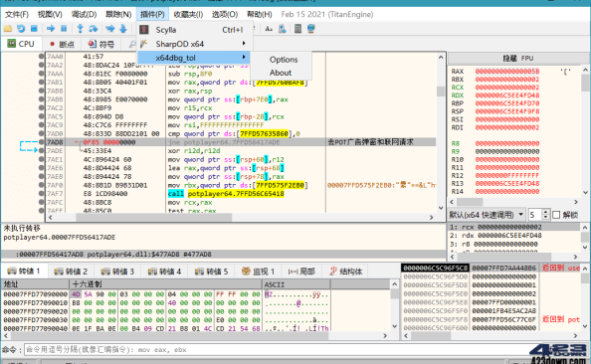The height and width of the screenshot is (364, 591).
Task: Click the 收藏夹(I) favorites menu
Action: [x=188, y=14]
